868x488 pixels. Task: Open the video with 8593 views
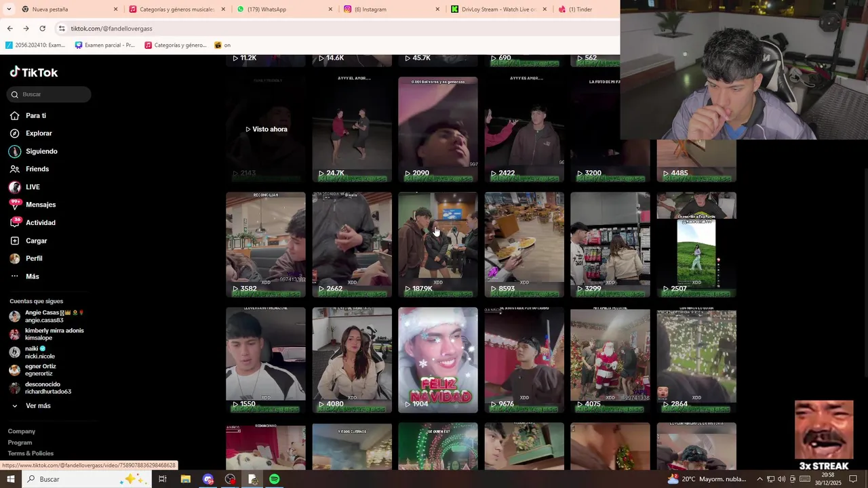coord(524,245)
